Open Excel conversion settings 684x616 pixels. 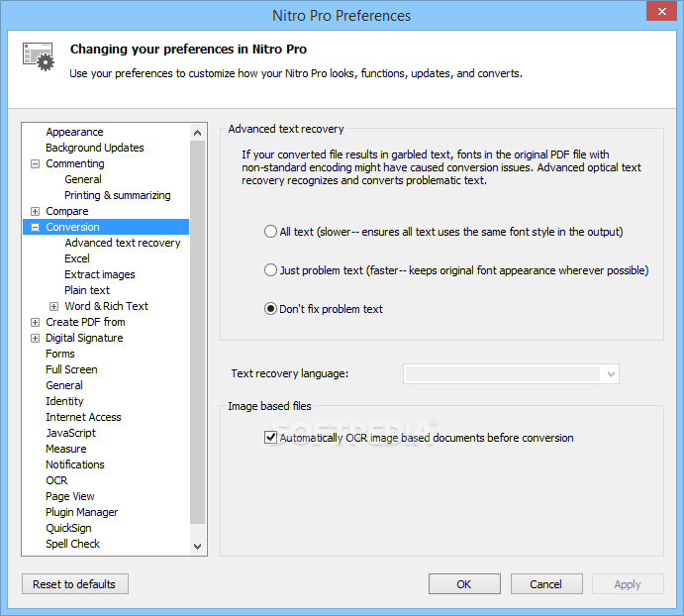(x=77, y=258)
